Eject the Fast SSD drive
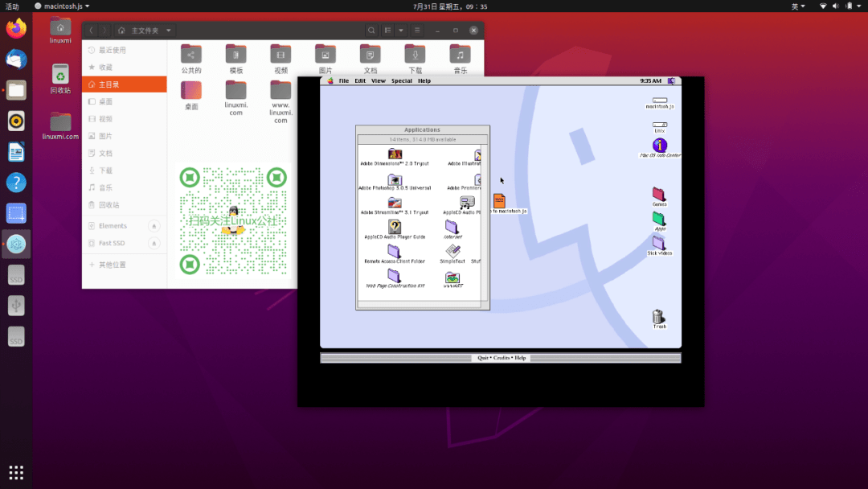This screenshot has height=489, width=868. 154,243
